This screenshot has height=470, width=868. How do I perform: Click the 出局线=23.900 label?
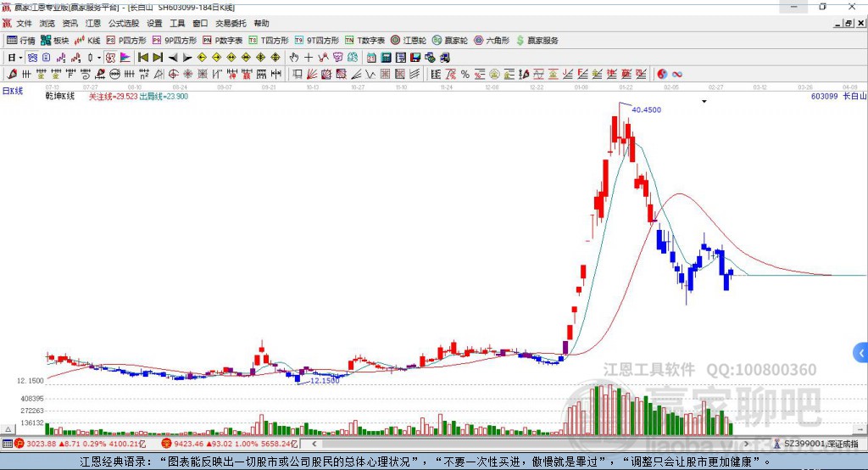pyautogui.click(x=164, y=97)
